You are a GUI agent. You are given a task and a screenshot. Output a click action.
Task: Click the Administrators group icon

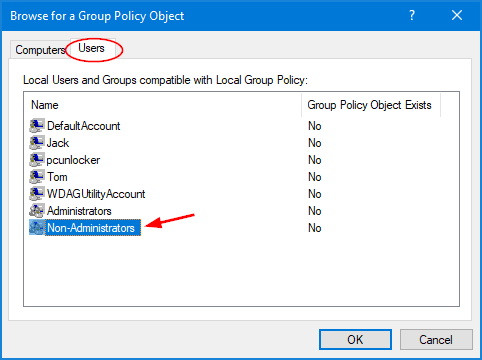tap(36, 211)
